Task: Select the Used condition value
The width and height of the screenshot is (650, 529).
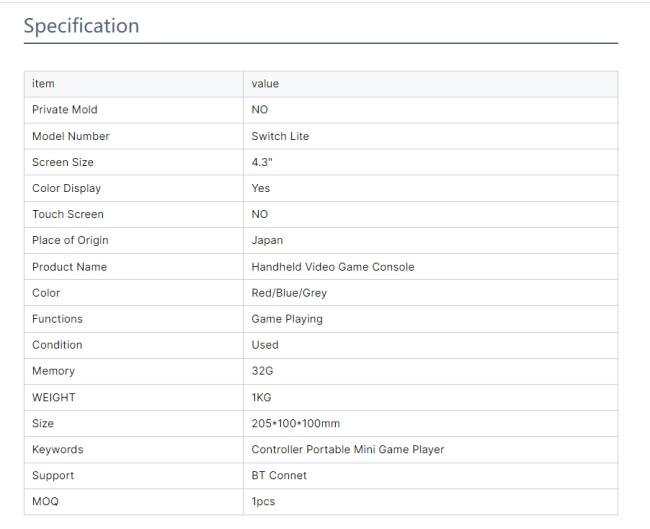Action: click(265, 345)
